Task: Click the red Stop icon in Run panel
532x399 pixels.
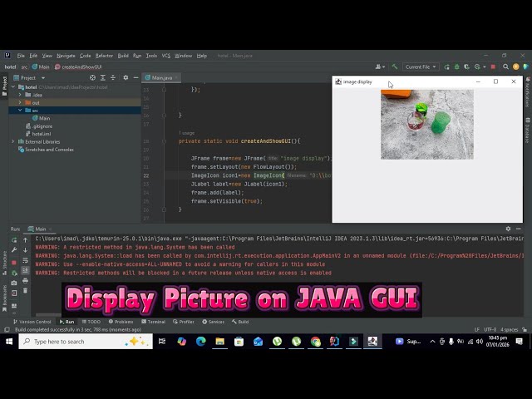Action: pos(14,263)
